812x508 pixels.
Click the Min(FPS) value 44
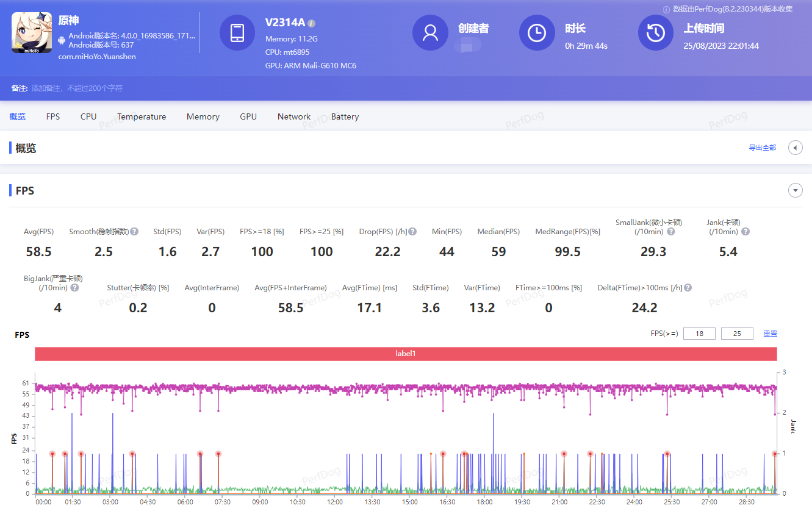(x=447, y=252)
